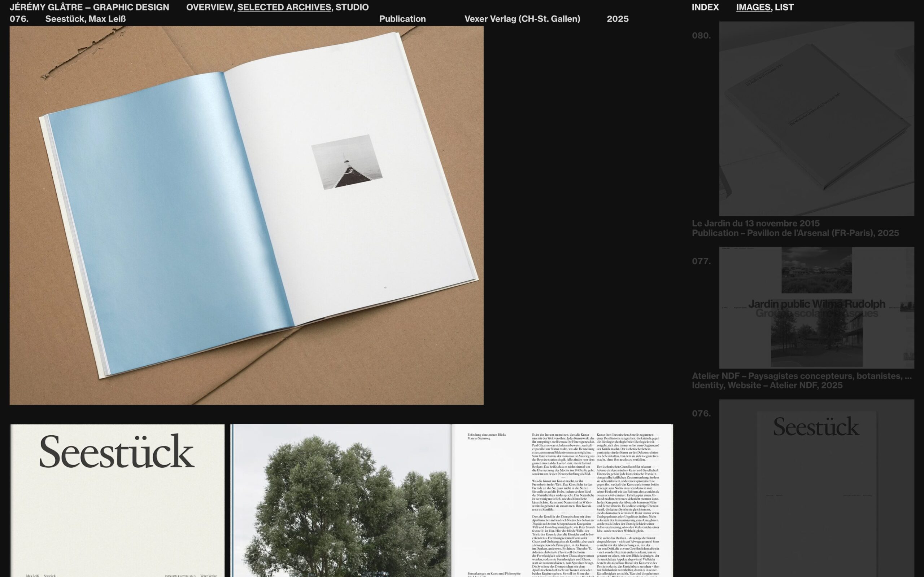Select index entry number 076 in the sidebar
This screenshot has width=924, height=577.
pos(701,414)
